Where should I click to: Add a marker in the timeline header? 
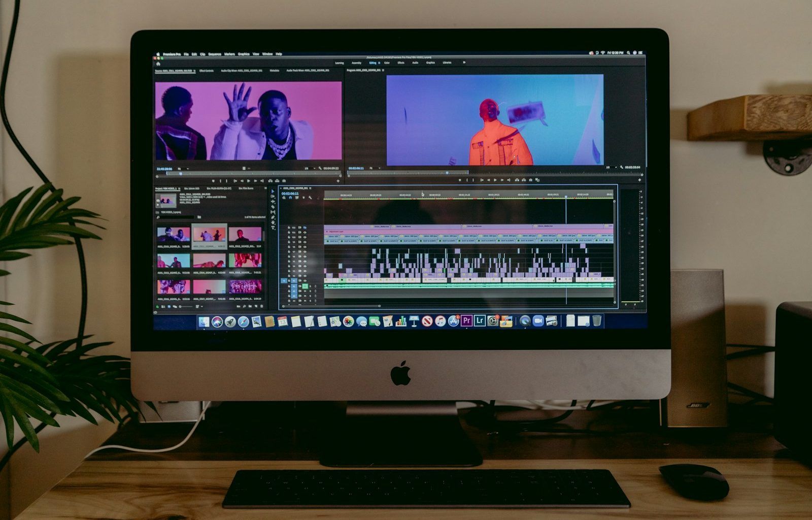coord(303,198)
